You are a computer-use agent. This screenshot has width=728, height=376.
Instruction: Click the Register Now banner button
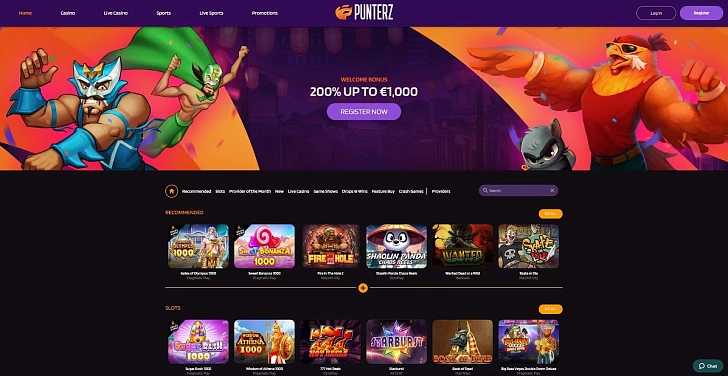364,112
